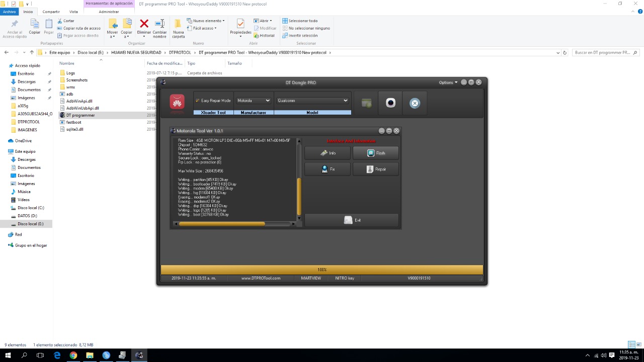This screenshot has height=362, width=644.
Task: Select Disco local (C:) in the navigation pane
Action: (x=31, y=208)
